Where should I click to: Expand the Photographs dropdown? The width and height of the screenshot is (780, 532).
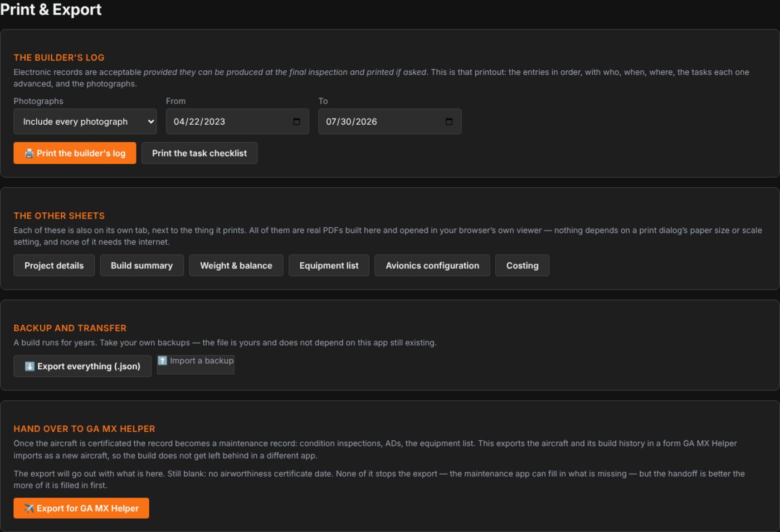click(85, 121)
